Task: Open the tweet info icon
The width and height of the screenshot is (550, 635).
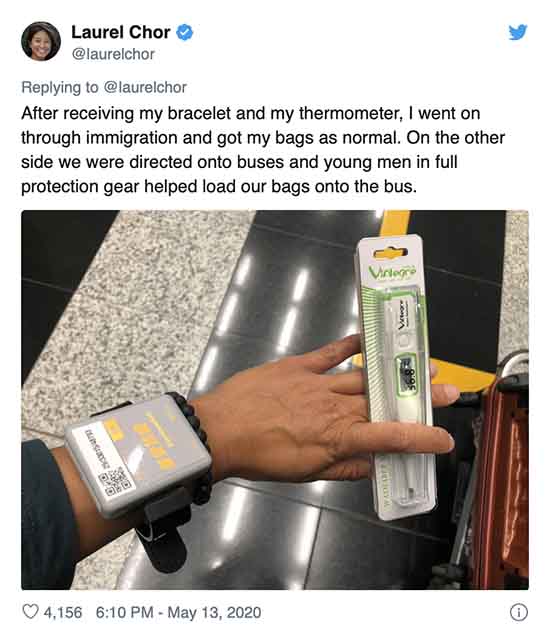Action: (x=519, y=612)
